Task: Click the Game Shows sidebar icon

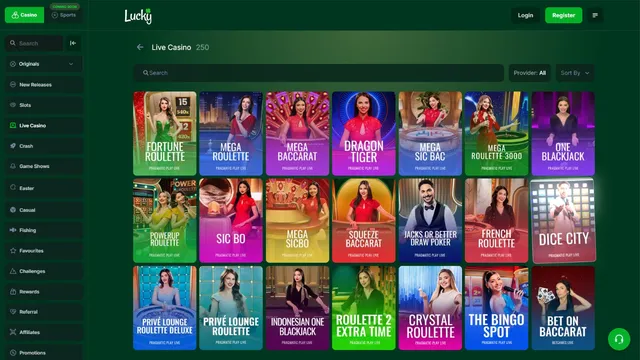Action: coord(13,166)
